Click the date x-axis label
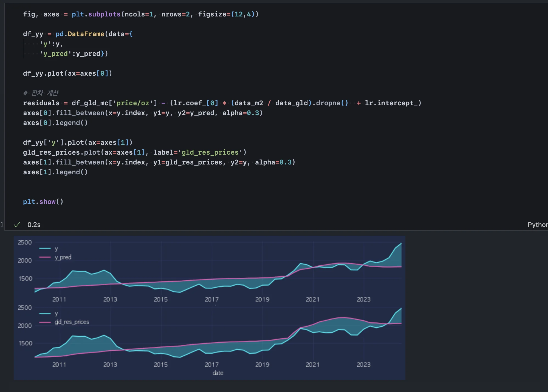Viewport: 548px width, 392px height. (x=218, y=373)
